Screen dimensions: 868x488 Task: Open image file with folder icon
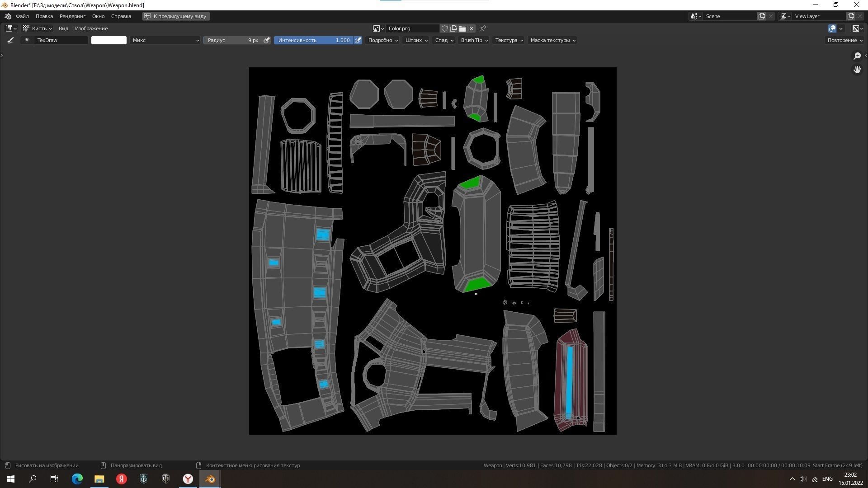(462, 28)
